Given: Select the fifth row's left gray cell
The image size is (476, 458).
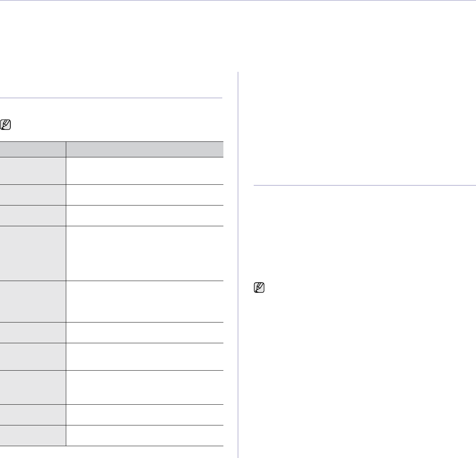Looking at the screenshot, I should click(33, 301).
